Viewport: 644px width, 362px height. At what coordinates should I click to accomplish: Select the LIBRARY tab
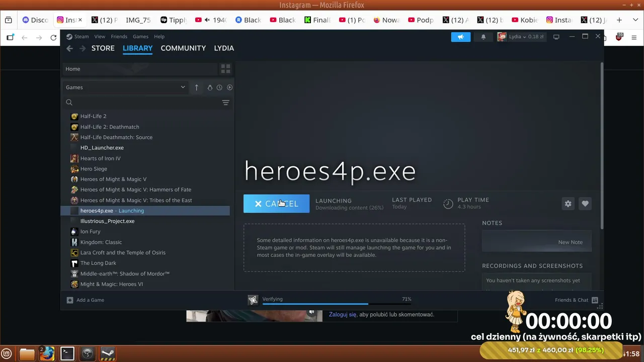tap(137, 48)
